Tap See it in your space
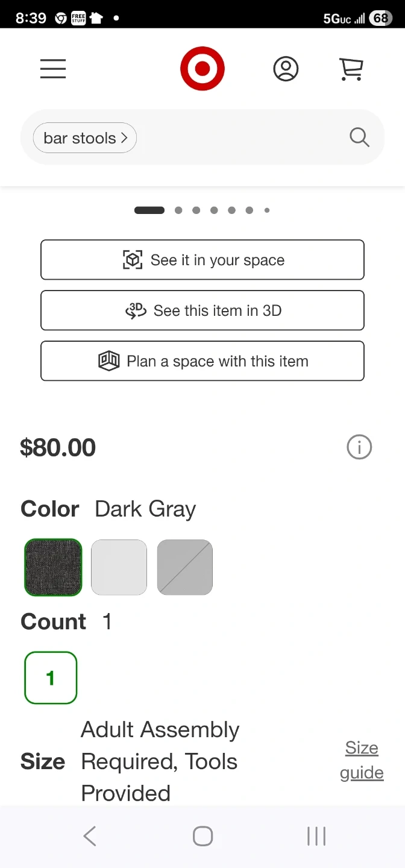Viewport: 405px width, 868px height. coord(202,260)
